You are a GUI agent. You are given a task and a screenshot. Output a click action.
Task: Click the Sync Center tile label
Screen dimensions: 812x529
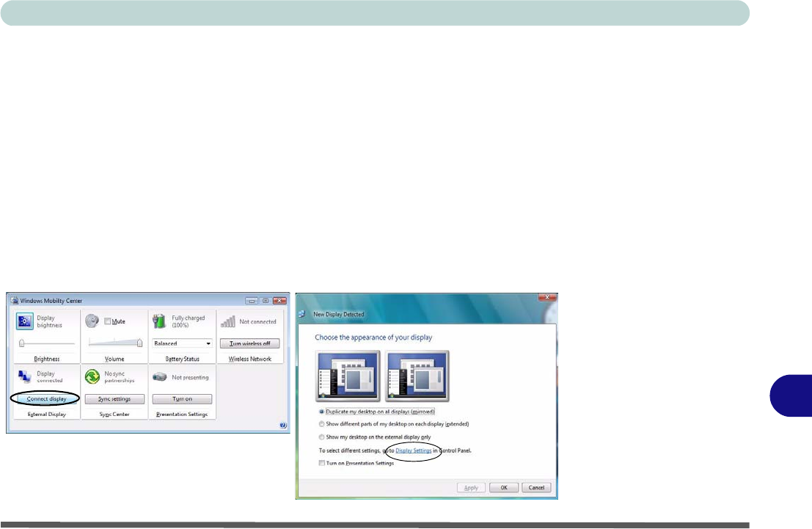(x=114, y=415)
